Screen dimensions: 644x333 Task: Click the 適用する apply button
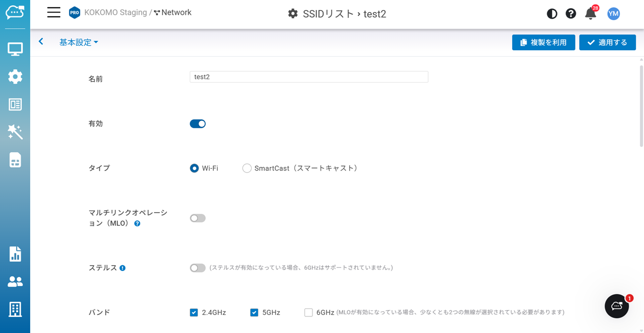(607, 43)
